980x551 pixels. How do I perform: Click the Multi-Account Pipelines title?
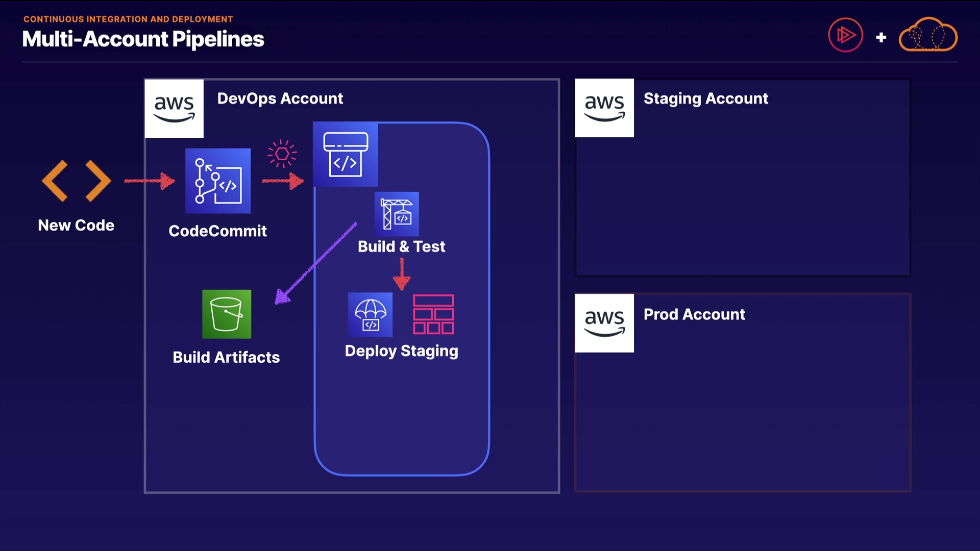coord(143,39)
